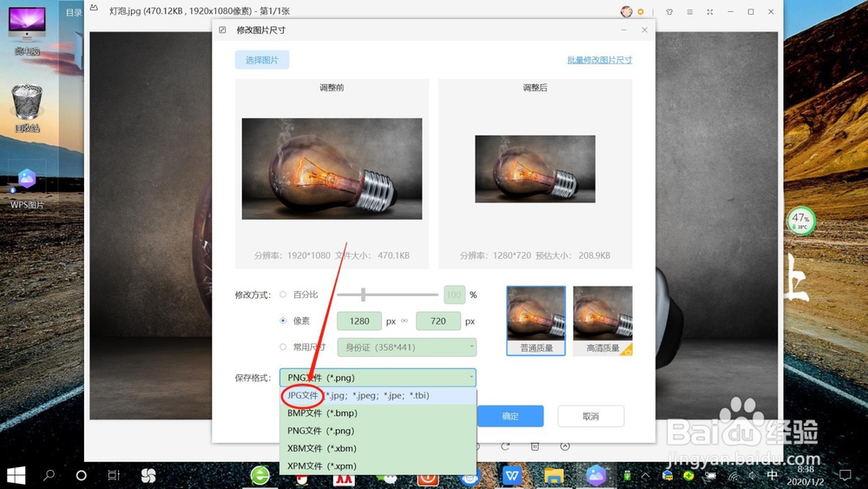The width and height of the screenshot is (868, 489).
Task: Select the 普通质量 quality thumbnail
Action: tap(536, 320)
